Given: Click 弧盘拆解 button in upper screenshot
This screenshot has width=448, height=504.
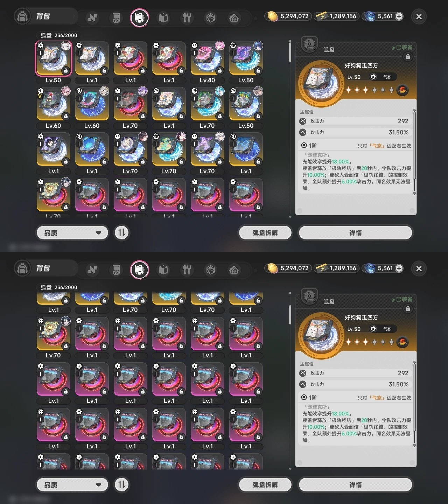Looking at the screenshot, I should [265, 233].
